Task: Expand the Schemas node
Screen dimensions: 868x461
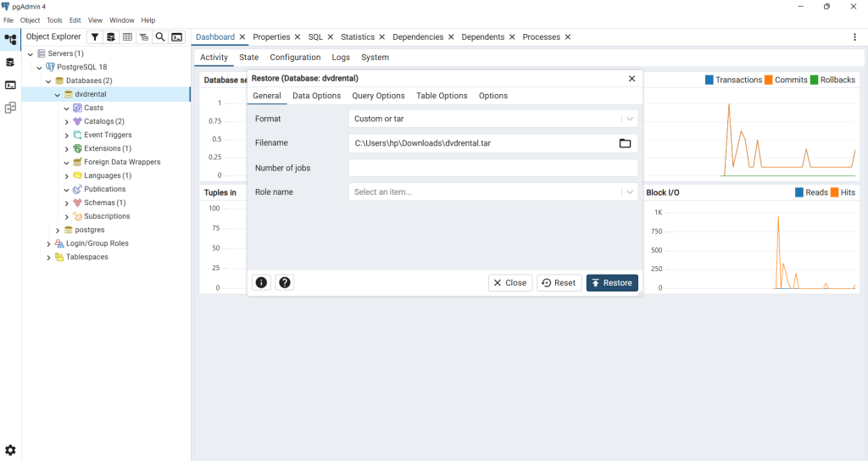Action: [66, 203]
